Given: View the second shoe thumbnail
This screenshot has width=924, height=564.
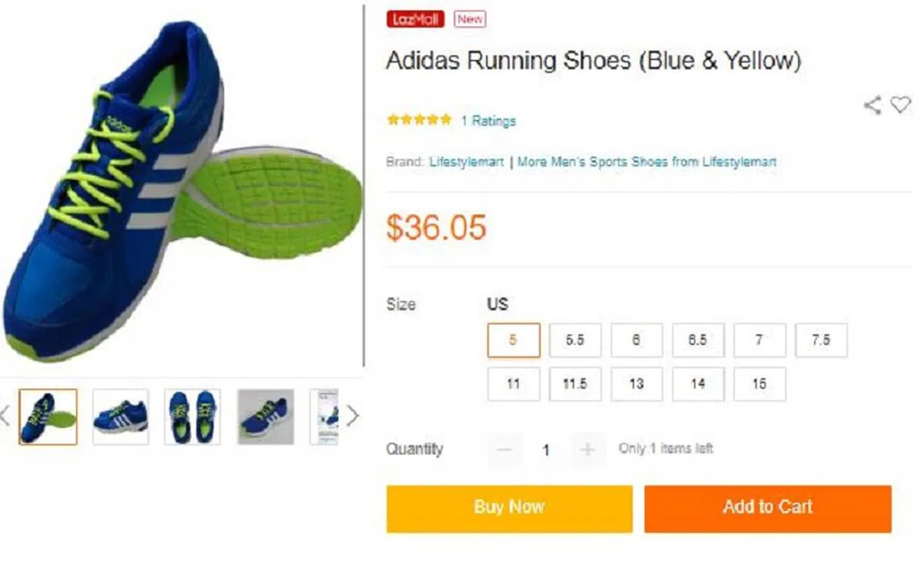Looking at the screenshot, I should pyautogui.click(x=121, y=416).
